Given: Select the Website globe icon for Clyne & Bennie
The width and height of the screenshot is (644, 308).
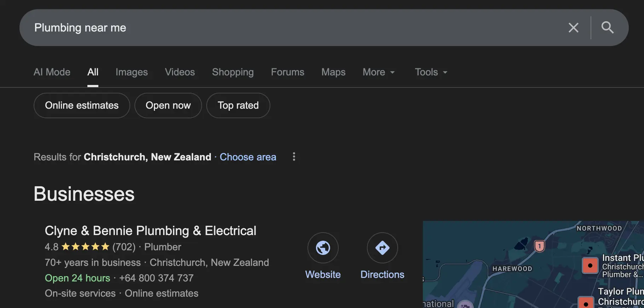Looking at the screenshot, I should point(323,248).
